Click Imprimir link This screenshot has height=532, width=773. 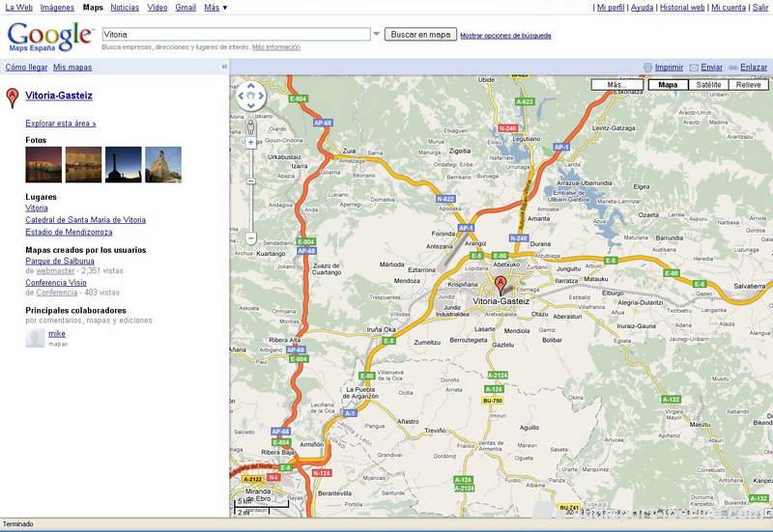pos(669,67)
